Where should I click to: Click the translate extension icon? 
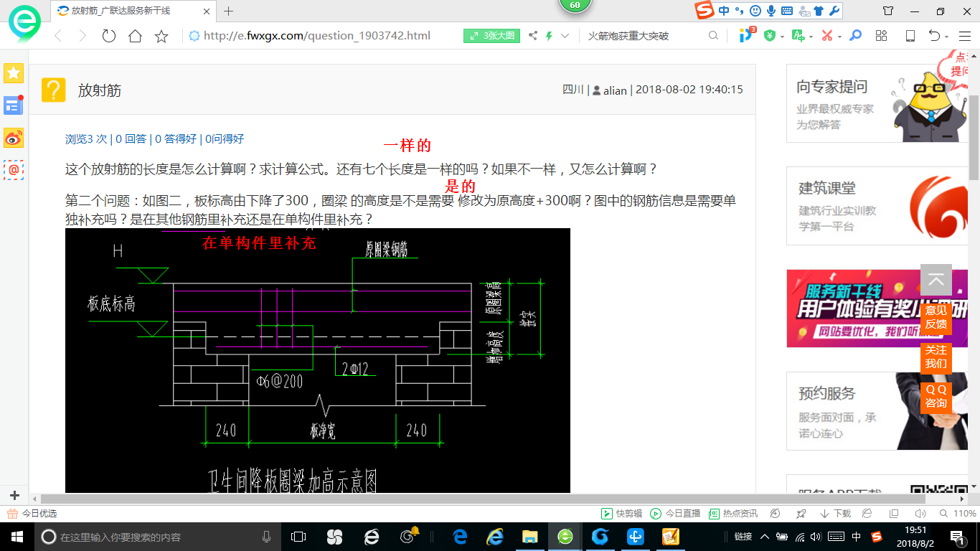pyautogui.click(x=798, y=36)
